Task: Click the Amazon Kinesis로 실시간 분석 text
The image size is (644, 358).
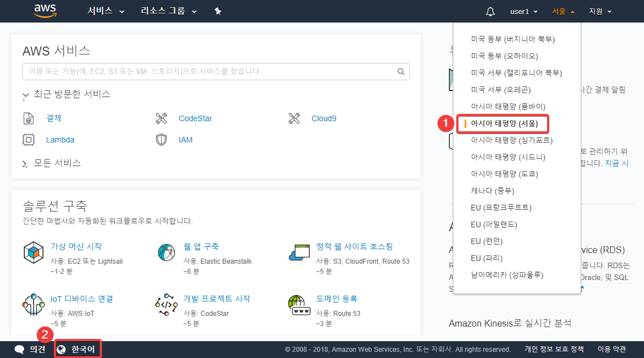Action: [509, 323]
